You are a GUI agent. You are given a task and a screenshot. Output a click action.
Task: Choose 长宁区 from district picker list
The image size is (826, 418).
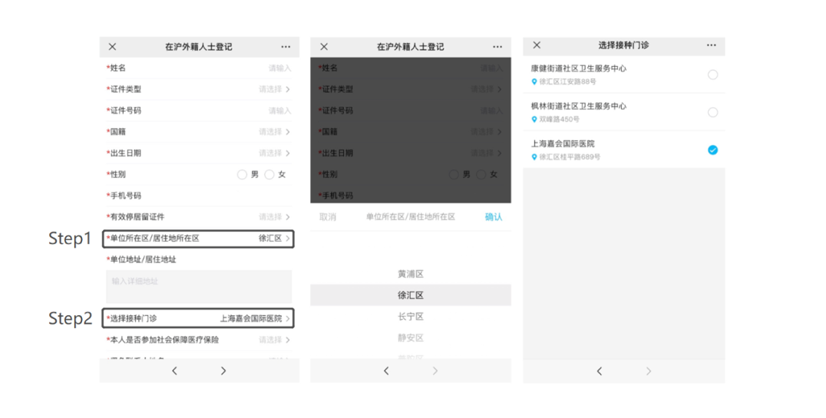410,317
